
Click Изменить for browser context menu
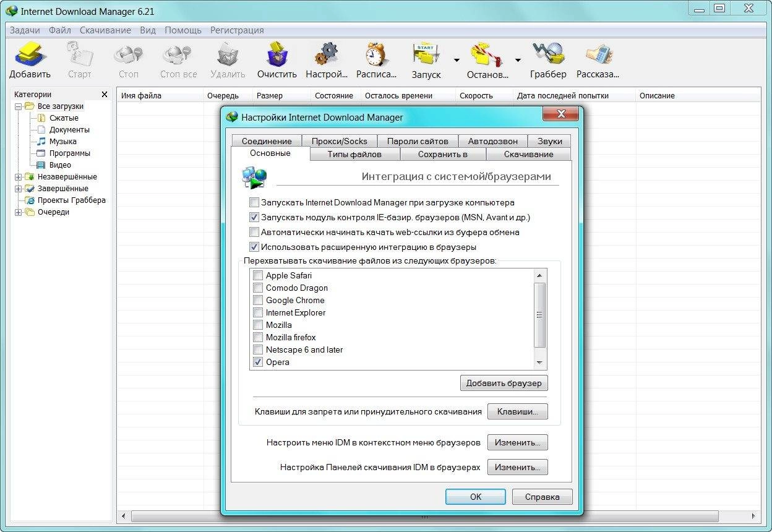coord(517,442)
